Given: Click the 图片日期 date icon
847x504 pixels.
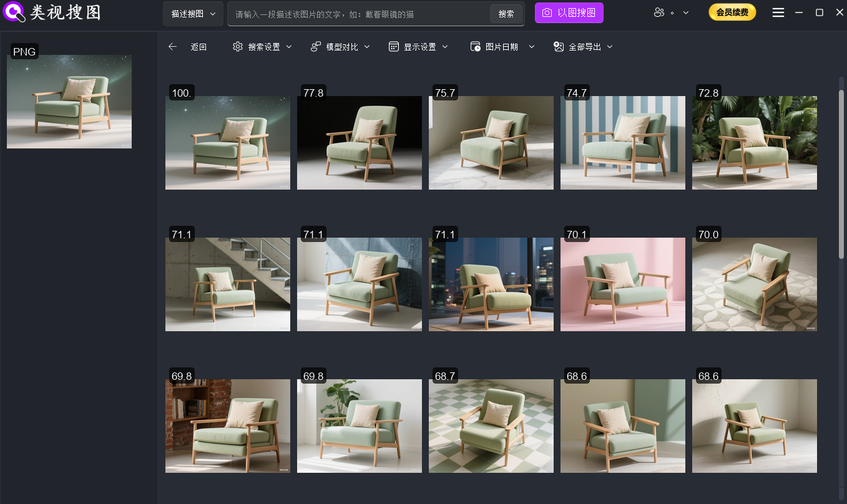Looking at the screenshot, I should coord(475,47).
